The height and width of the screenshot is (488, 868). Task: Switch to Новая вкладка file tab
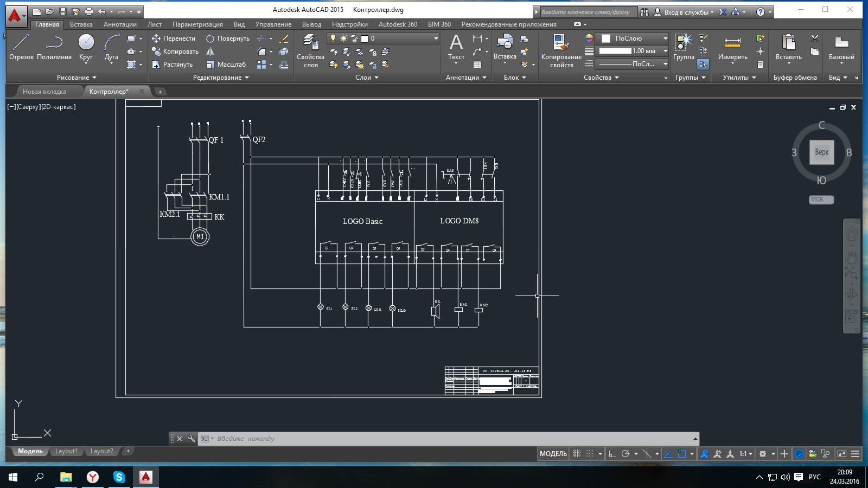[44, 92]
